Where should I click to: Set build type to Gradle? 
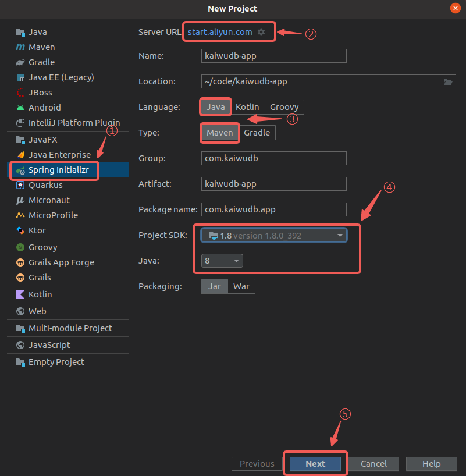257,133
